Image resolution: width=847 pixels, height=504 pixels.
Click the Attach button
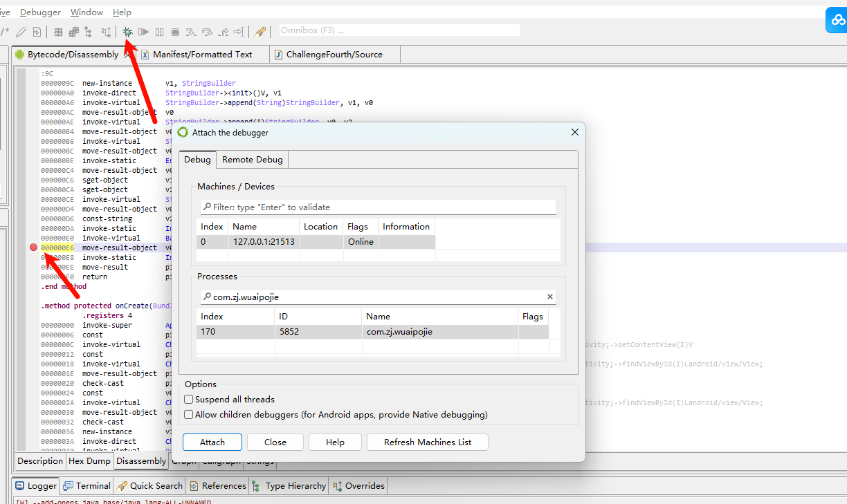pyautogui.click(x=212, y=442)
